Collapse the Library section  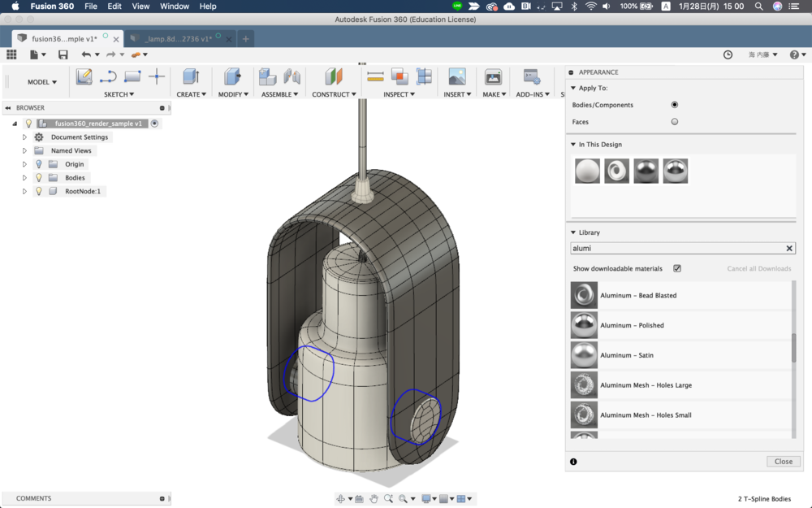pos(572,232)
